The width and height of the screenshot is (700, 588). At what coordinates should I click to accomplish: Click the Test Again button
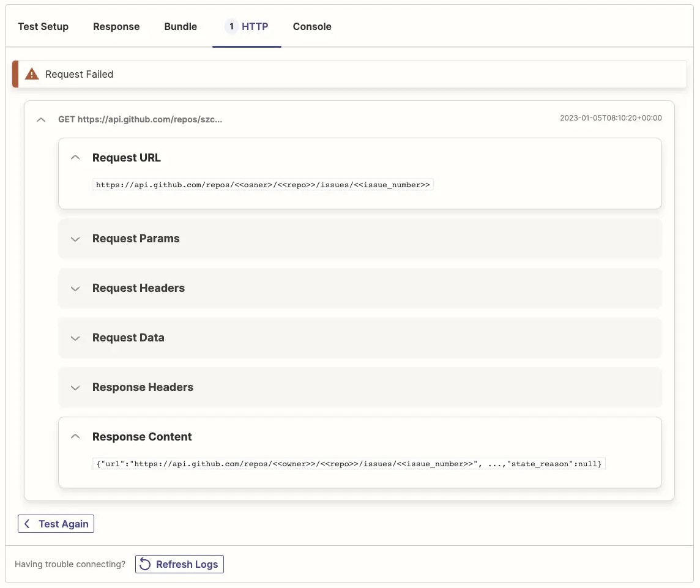coord(56,524)
